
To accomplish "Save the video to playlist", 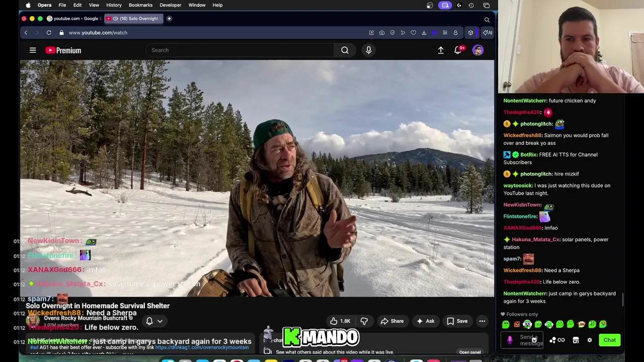I will click(x=457, y=321).
